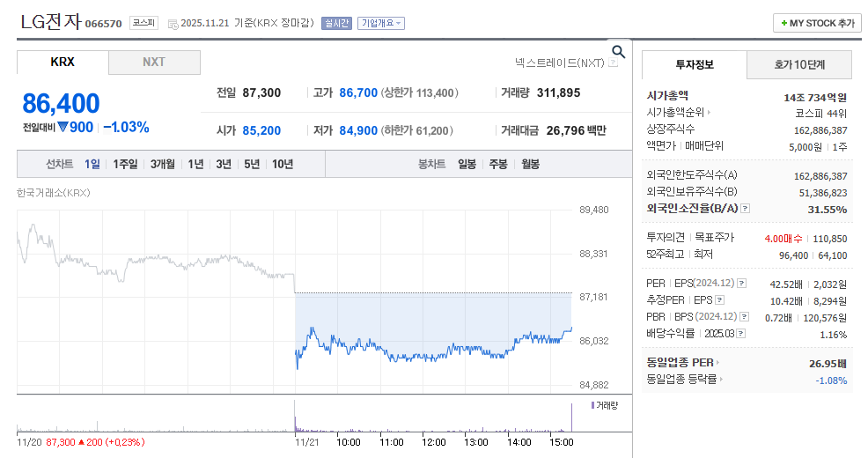Click the 실시간 button
This screenshot has width=868, height=458.
336,23
